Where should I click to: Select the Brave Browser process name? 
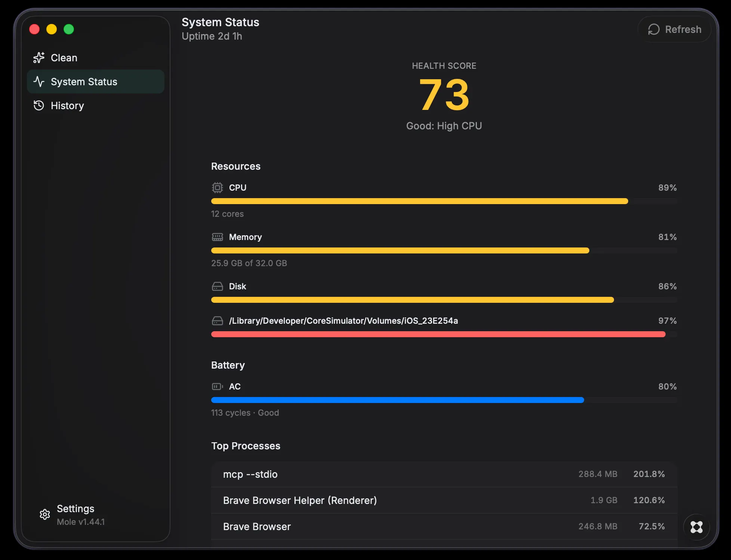[257, 526]
